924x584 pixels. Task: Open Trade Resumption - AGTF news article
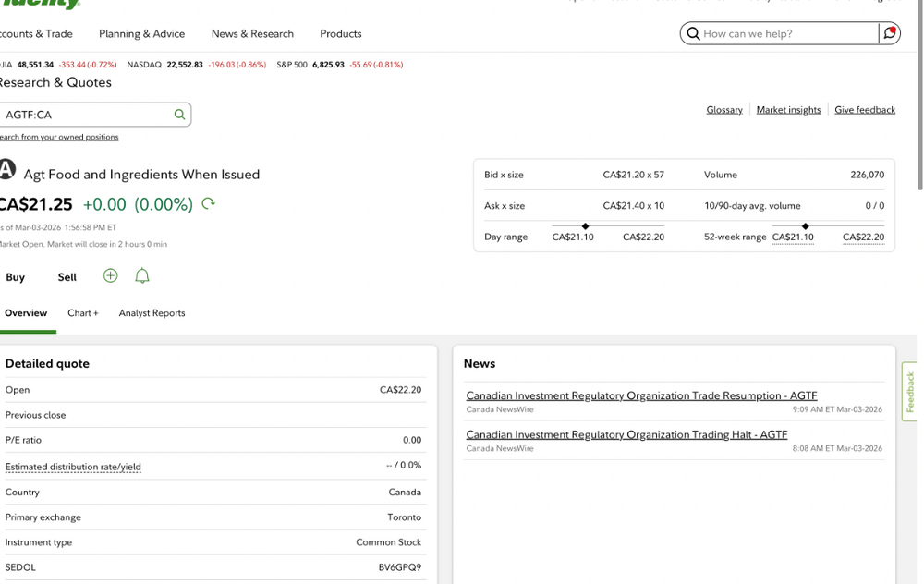[641, 395]
